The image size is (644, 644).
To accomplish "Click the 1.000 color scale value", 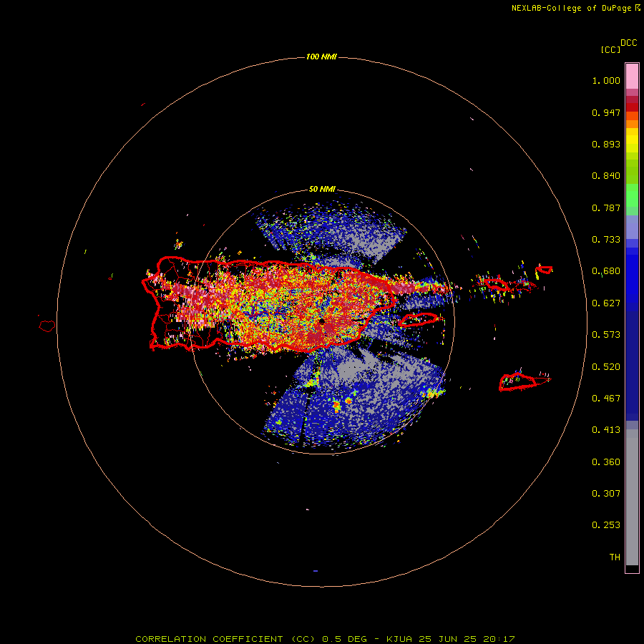I will click(606, 80).
